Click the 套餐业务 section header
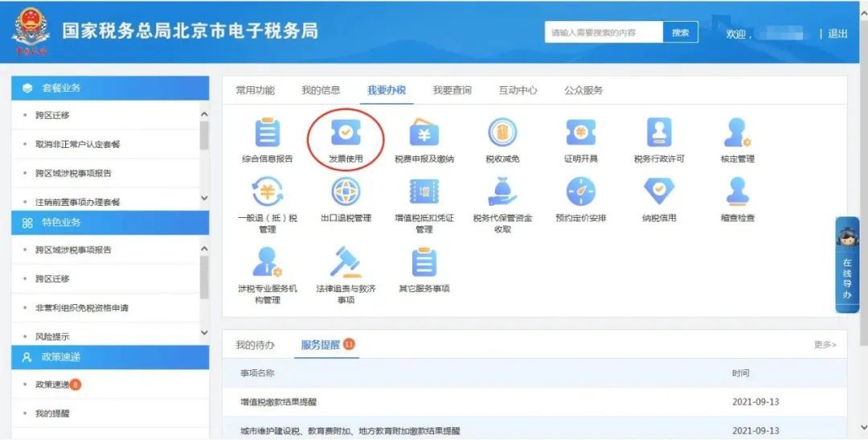 tap(110, 88)
